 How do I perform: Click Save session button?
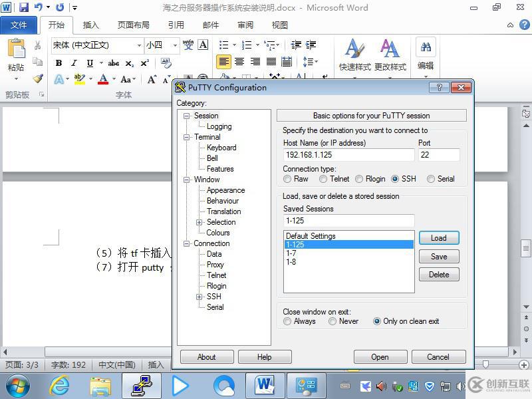(439, 257)
